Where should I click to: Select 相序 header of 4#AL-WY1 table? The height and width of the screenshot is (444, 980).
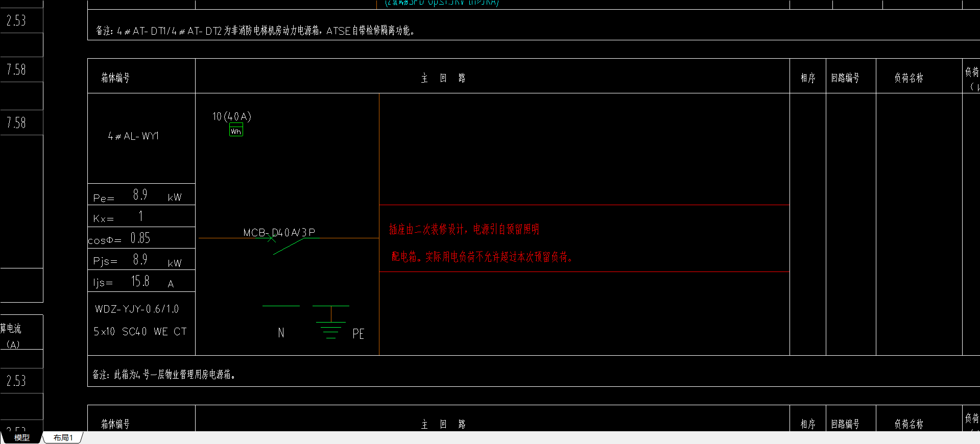[808, 78]
